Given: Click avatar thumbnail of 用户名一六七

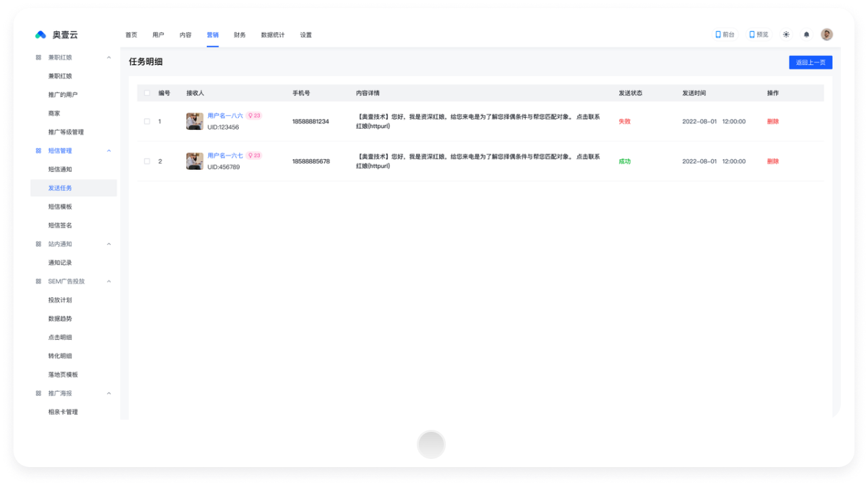Looking at the screenshot, I should pos(195,161).
